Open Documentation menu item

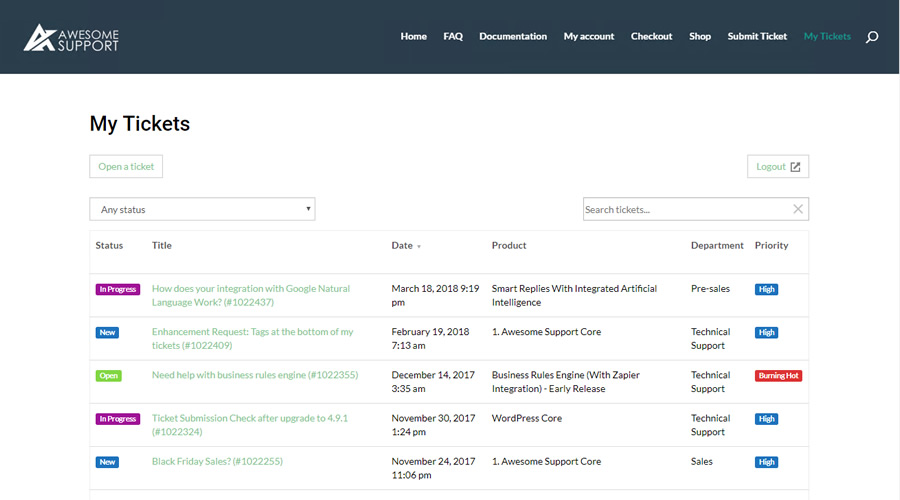click(513, 36)
